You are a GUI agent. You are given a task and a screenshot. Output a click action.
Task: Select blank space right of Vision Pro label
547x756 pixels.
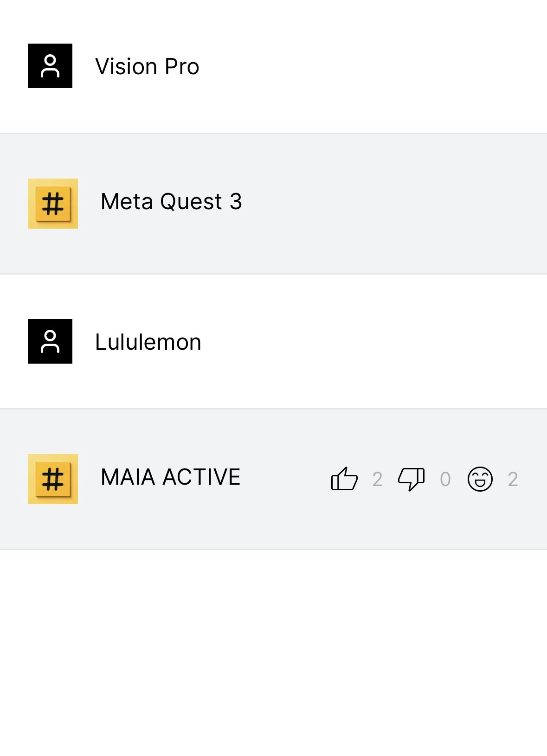pyautogui.click(x=371, y=66)
